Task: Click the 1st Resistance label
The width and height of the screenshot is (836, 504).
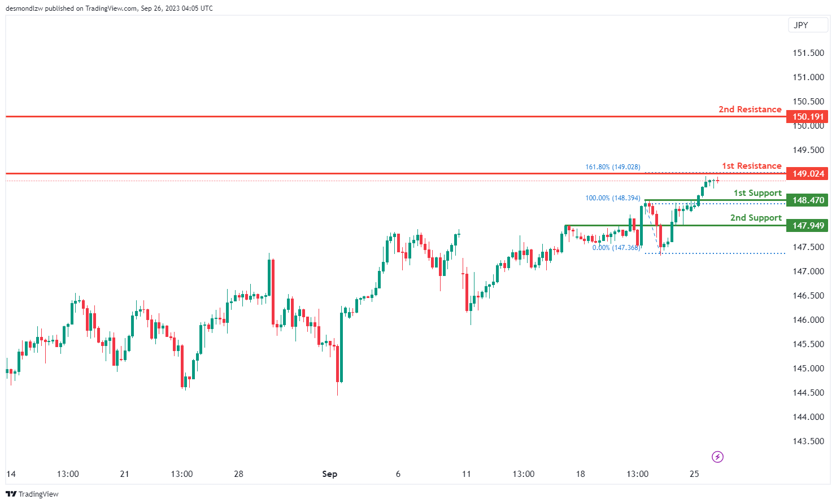Action: [x=751, y=166]
